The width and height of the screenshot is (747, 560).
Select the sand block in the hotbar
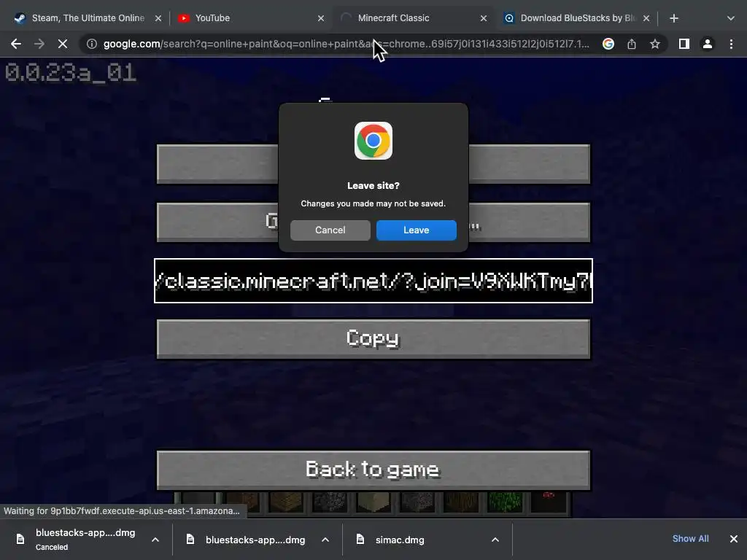tap(373, 502)
